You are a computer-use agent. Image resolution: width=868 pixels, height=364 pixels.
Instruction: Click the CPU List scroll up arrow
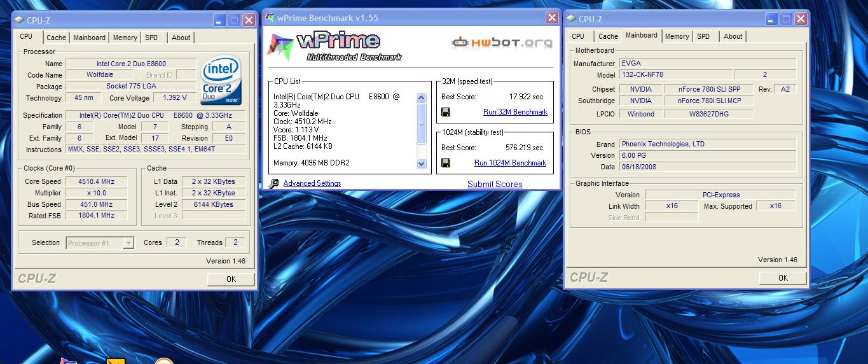click(x=421, y=97)
